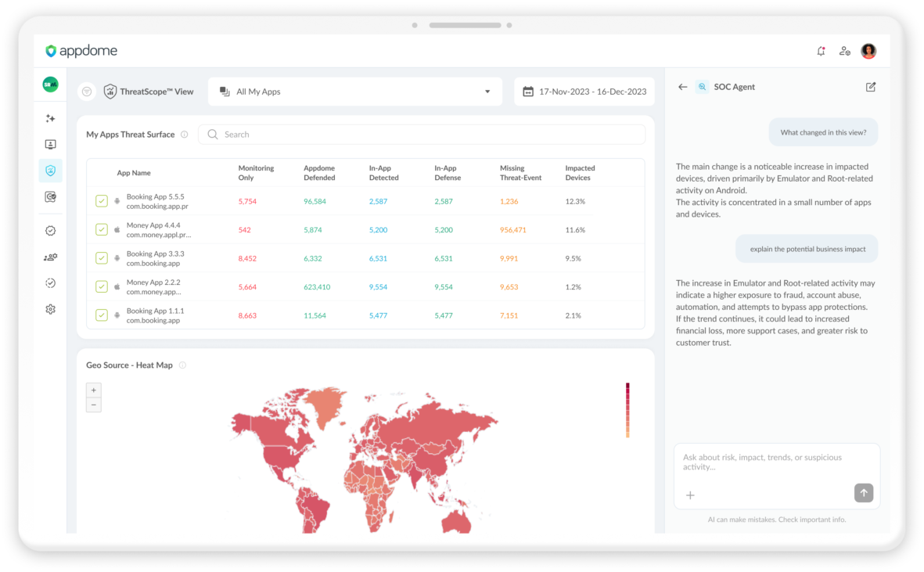924x572 pixels.
Task: Uncheck Money App 2.2.2 checkbox
Action: [102, 287]
